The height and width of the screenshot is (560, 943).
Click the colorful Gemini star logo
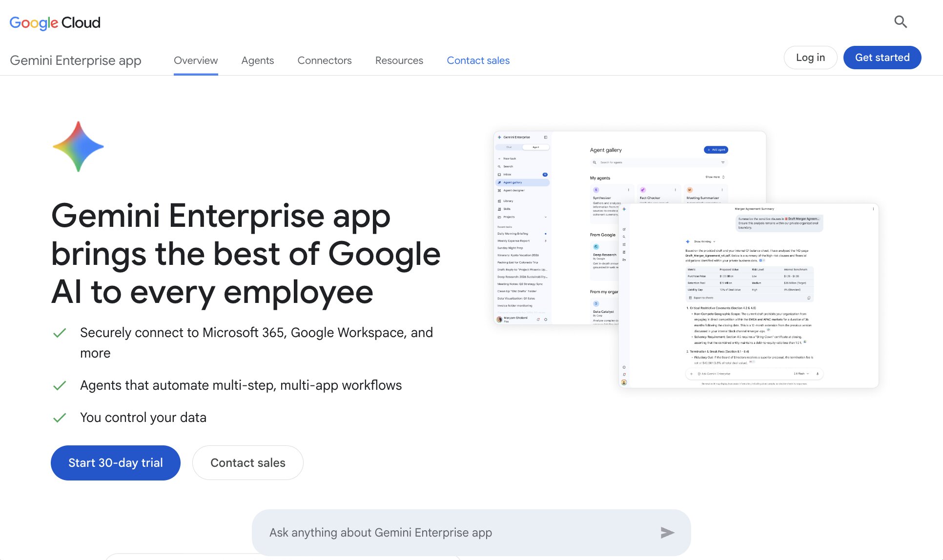(78, 146)
